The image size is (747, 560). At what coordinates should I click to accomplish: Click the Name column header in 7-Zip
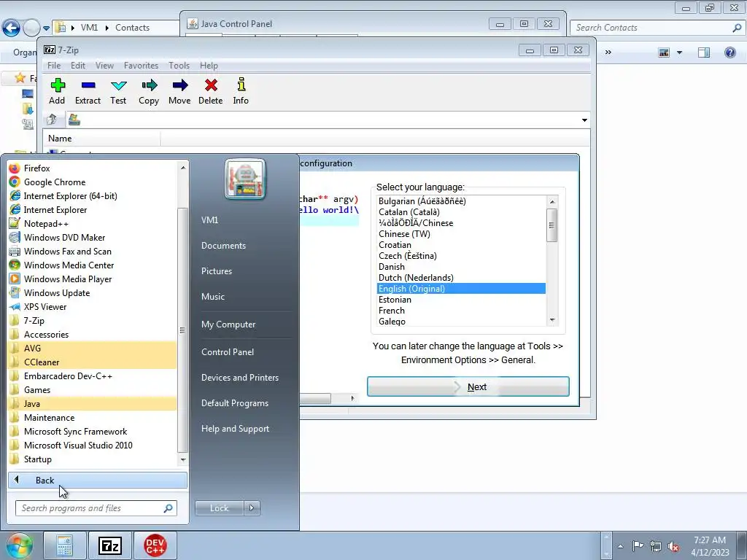[102, 139]
